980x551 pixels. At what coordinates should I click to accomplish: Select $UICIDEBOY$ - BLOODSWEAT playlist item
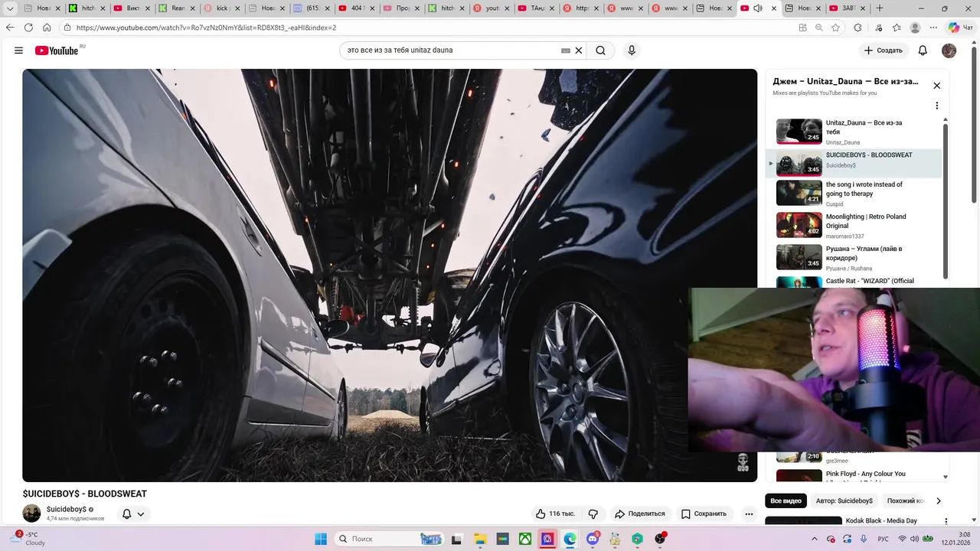point(854,164)
